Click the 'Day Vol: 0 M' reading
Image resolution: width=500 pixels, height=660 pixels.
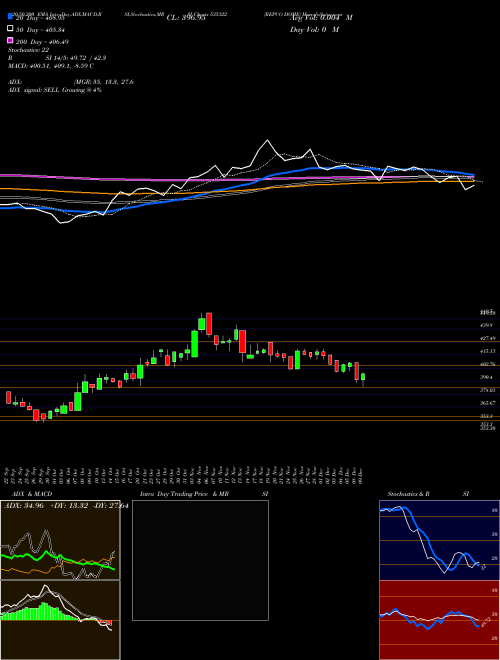[x=314, y=30]
